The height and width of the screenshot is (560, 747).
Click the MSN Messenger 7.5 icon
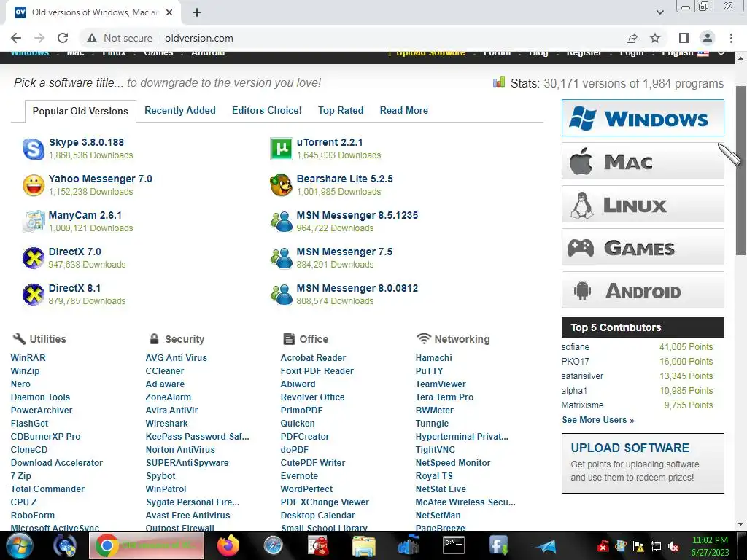281,258
